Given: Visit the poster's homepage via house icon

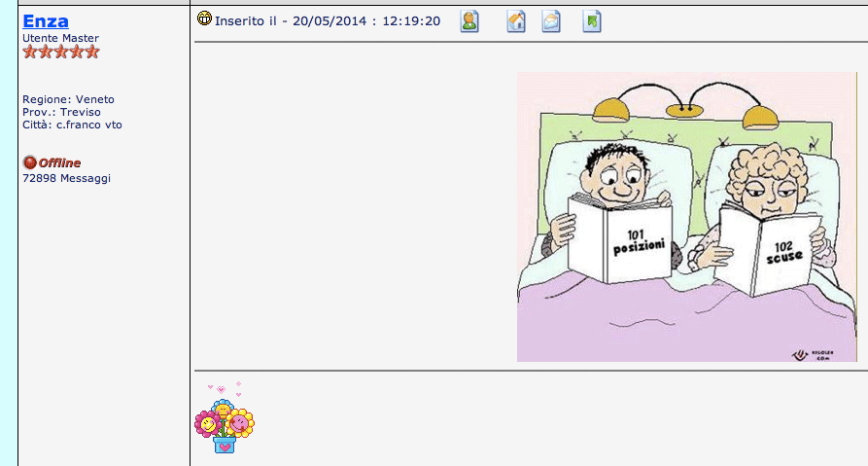Looking at the screenshot, I should [516, 20].
